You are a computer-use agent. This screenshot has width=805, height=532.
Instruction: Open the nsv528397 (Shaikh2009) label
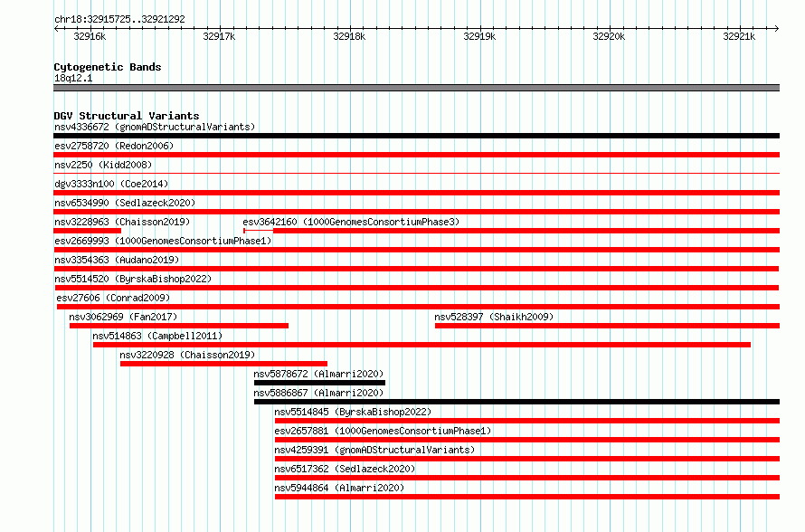(x=495, y=317)
